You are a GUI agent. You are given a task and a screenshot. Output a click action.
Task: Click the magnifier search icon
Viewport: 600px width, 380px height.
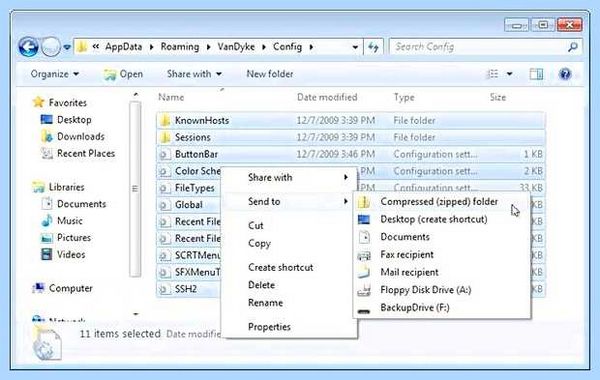pyautogui.click(x=573, y=47)
